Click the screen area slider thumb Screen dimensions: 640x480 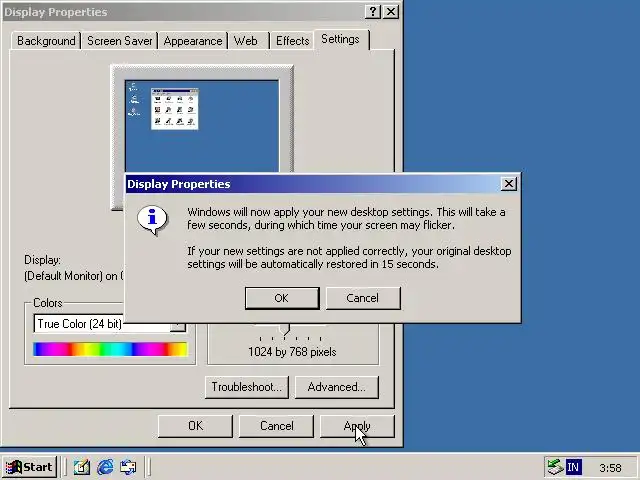click(285, 329)
